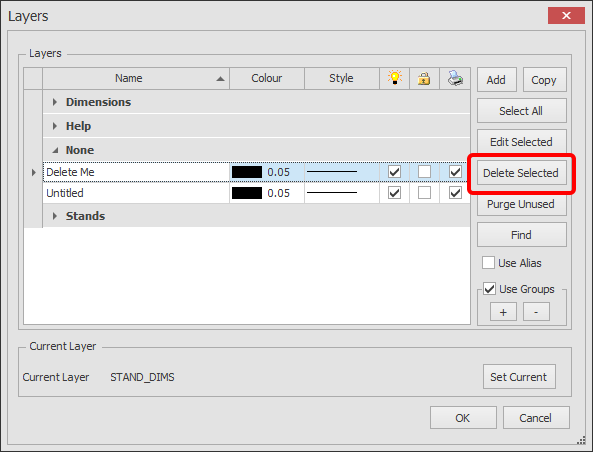Image resolution: width=593 pixels, height=452 pixels.
Task: Confirm with the OK button
Action: click(463, 418)
